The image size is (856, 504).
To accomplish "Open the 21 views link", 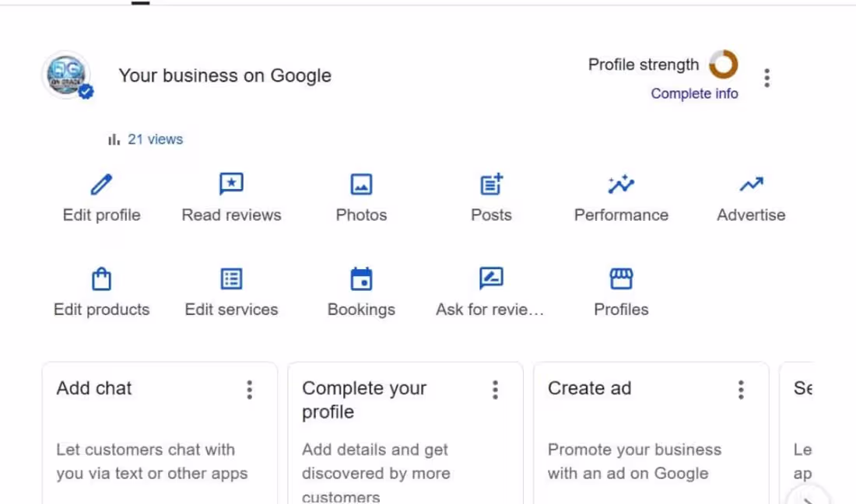I will (x=155, y=140).
